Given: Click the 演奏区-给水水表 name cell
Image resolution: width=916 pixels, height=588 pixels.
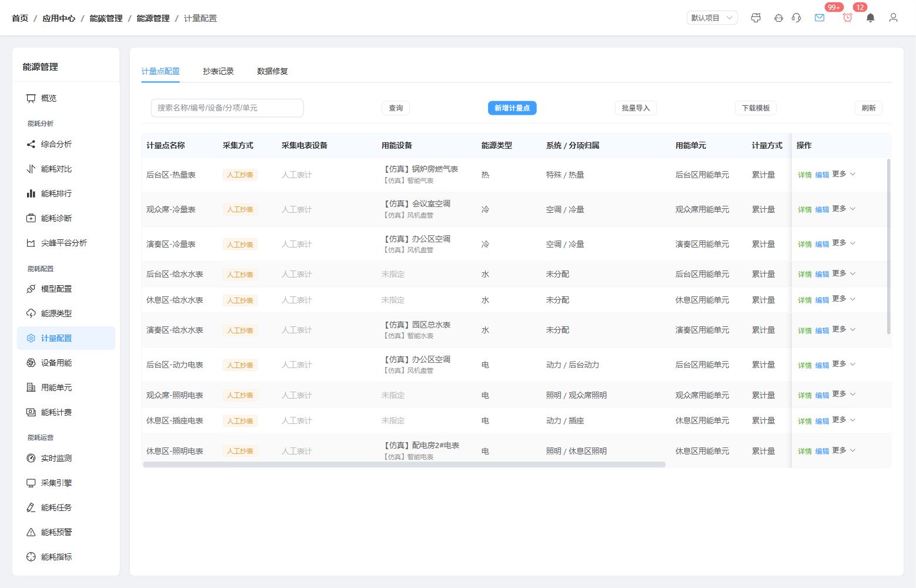Looking at the screenshot, I should [175, 330].
